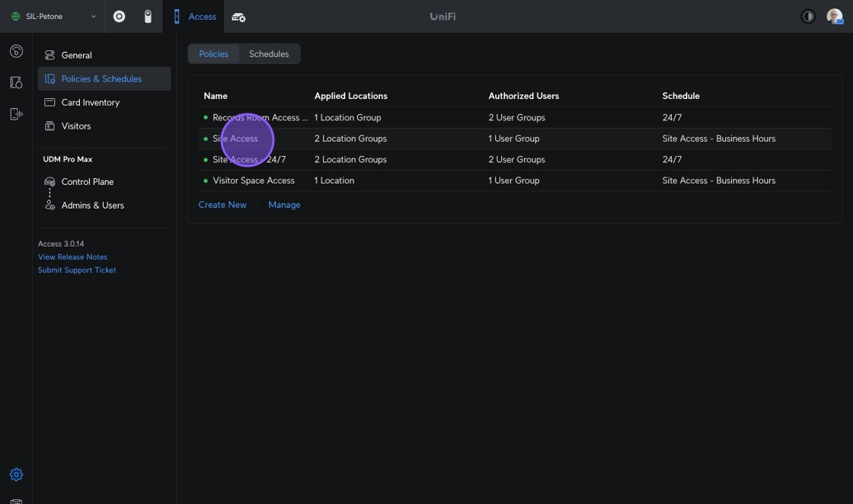Select the Policies tab

tap(213, 54)
